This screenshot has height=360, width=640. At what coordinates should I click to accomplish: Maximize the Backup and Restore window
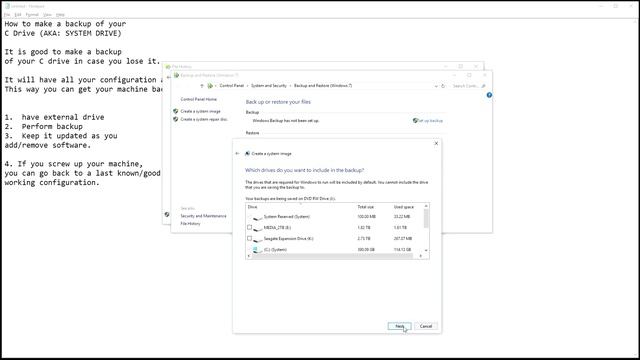469,75
